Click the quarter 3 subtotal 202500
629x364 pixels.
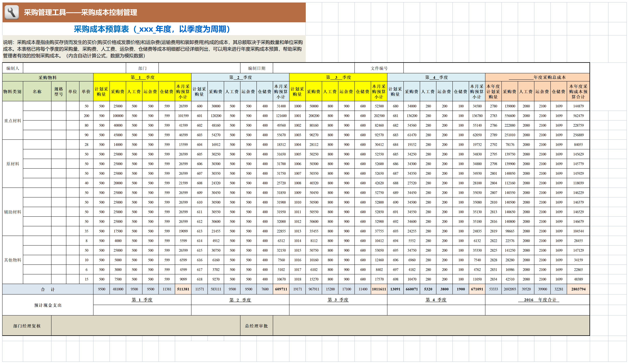click(379, 116)
